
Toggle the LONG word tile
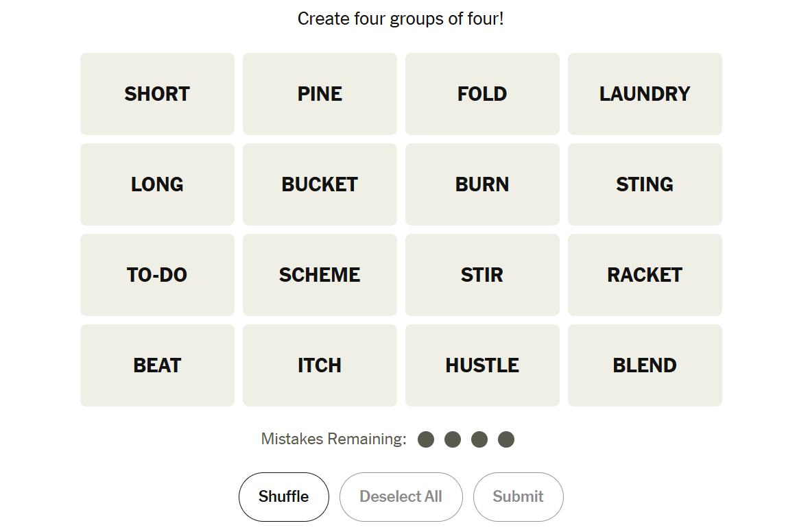click(157, 184)
